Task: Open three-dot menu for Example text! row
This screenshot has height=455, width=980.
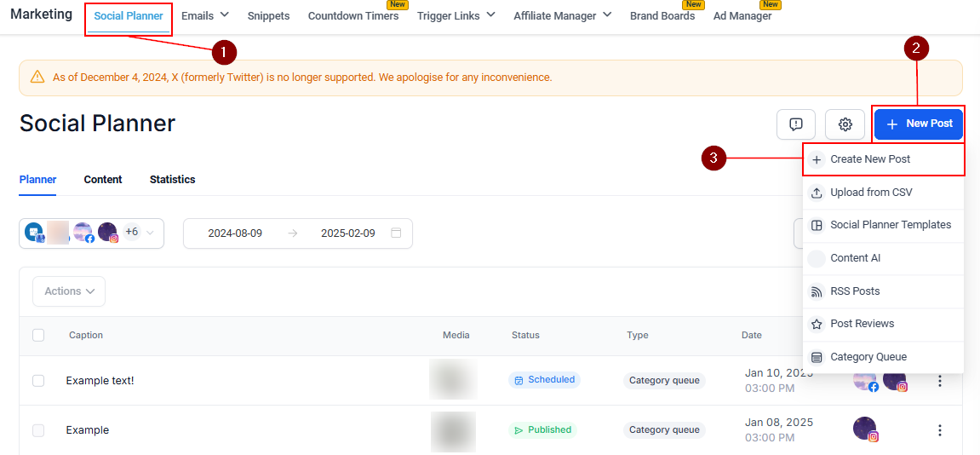Action: point(939,381)
